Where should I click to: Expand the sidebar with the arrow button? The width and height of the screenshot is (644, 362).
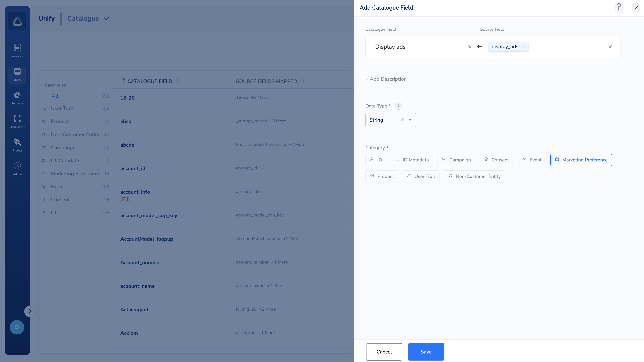pyautogui.click(x=30, y=311)
